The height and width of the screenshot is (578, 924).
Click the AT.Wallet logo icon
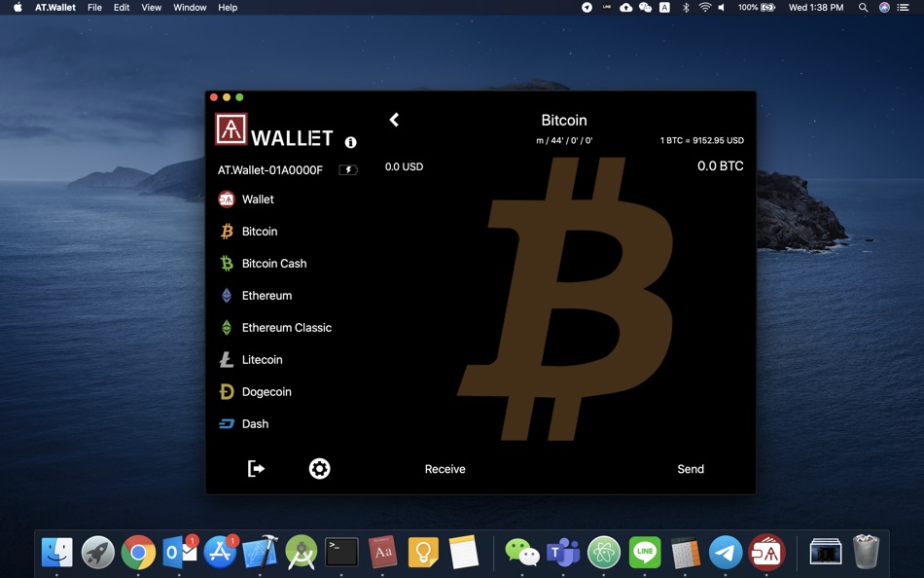pyautogui.click(x=231, y=128)
